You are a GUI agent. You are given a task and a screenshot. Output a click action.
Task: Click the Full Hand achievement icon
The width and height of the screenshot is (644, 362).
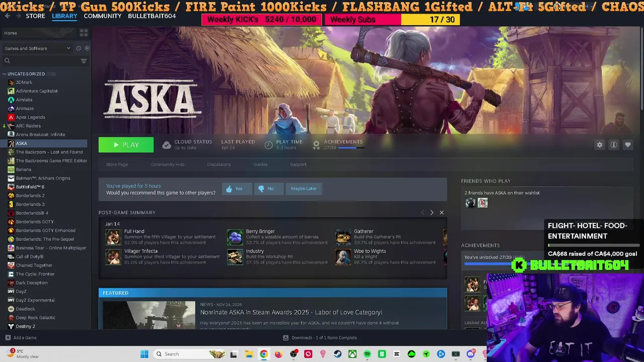(x=113, y=237)
